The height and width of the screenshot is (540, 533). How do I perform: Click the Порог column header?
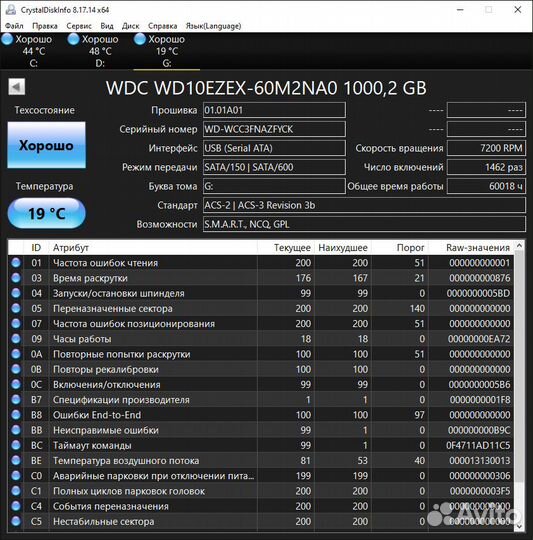(400, 248)
